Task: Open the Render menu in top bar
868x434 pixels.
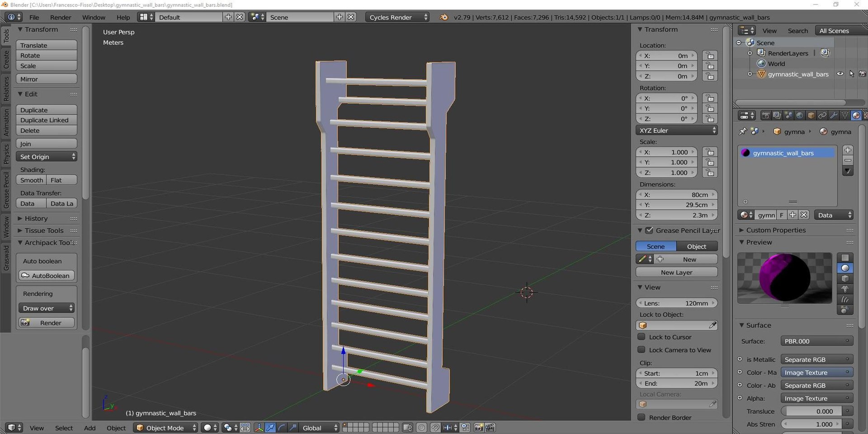Action: click(61, 17)
